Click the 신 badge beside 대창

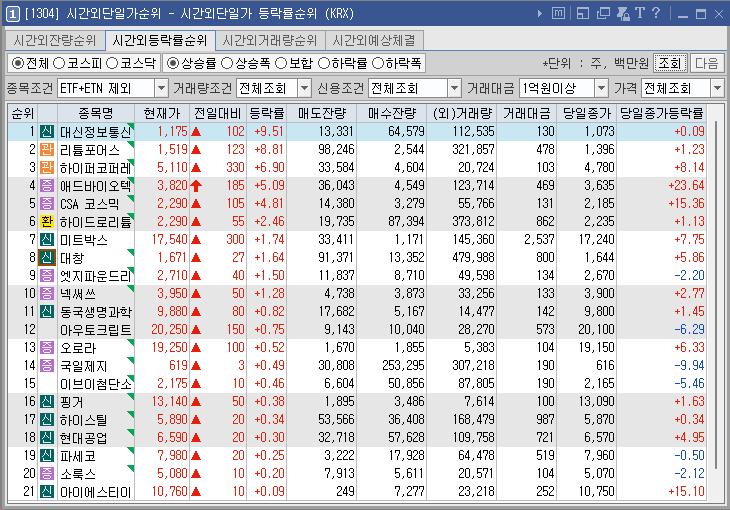(47, 258)
